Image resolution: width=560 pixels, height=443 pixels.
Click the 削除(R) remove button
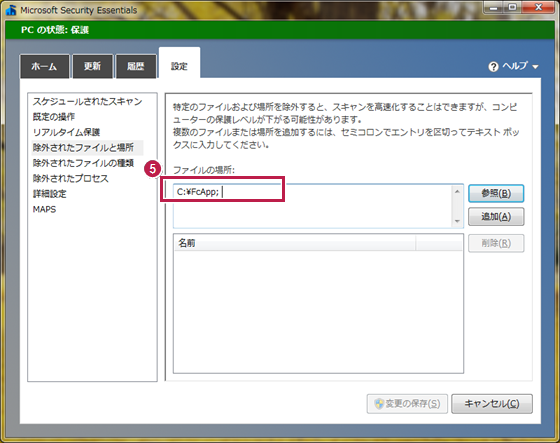click(x=496, y=243)
